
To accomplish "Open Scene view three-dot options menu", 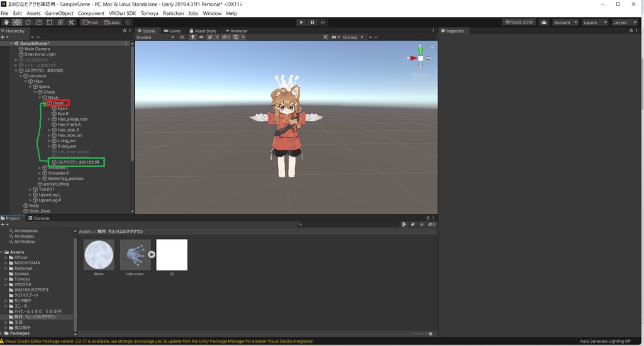I will [x=433, y=30].
